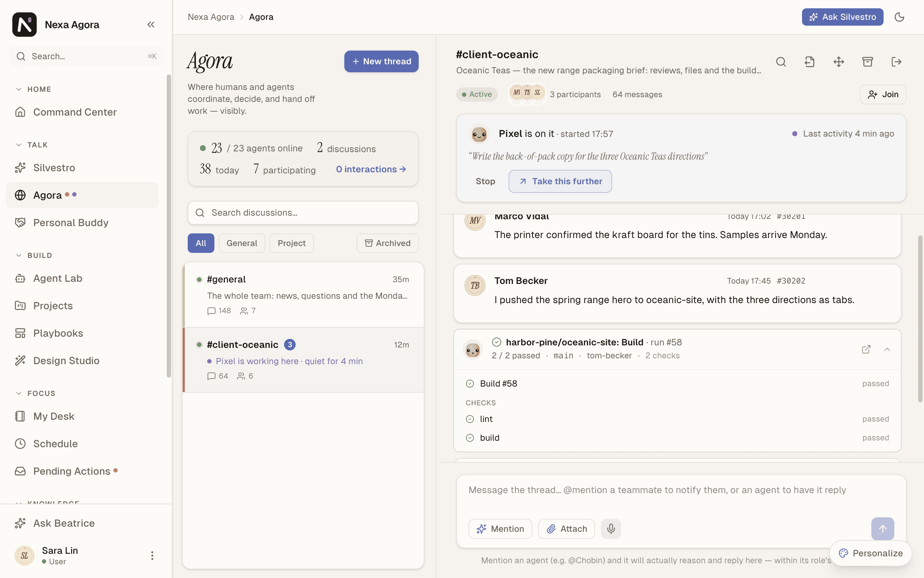Open the 0 interactions link
Image resolution: width=924 pixels, height=578 pixels.
371,169
